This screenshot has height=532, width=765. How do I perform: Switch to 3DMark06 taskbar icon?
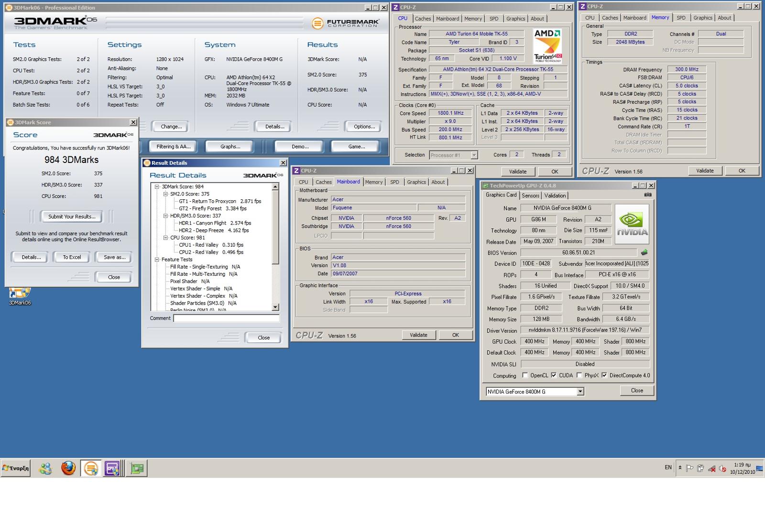(91, 468)
